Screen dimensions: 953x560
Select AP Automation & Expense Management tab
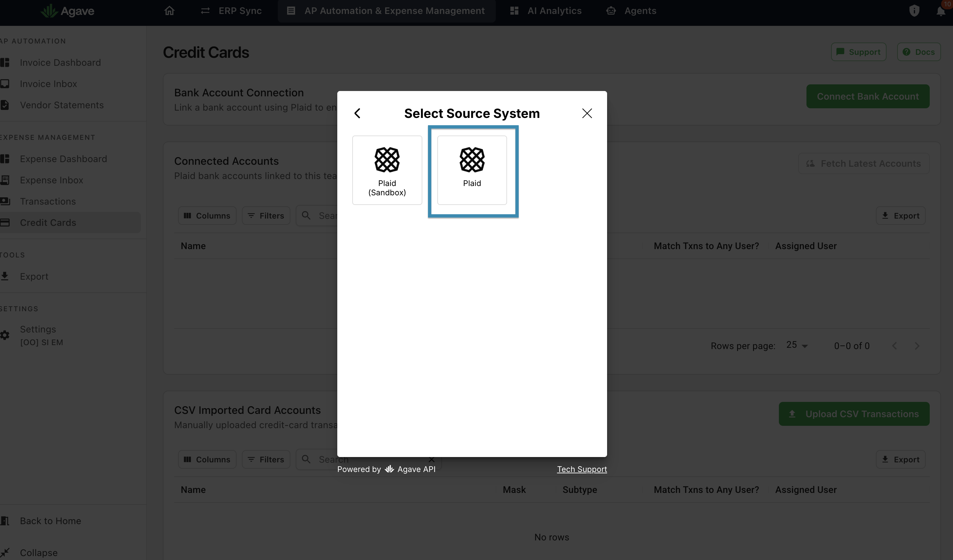[386, 11]
